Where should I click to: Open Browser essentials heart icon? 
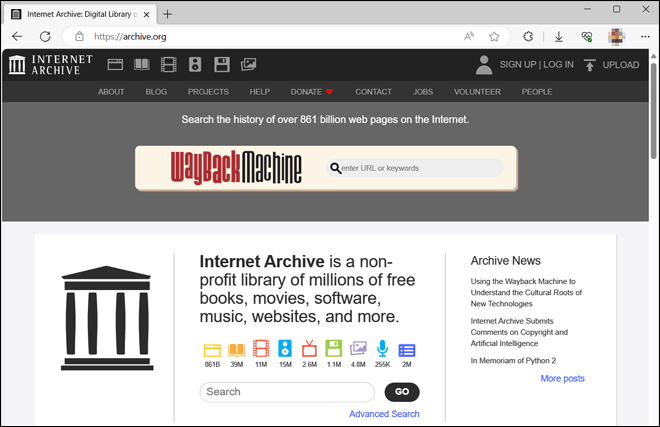587,37
